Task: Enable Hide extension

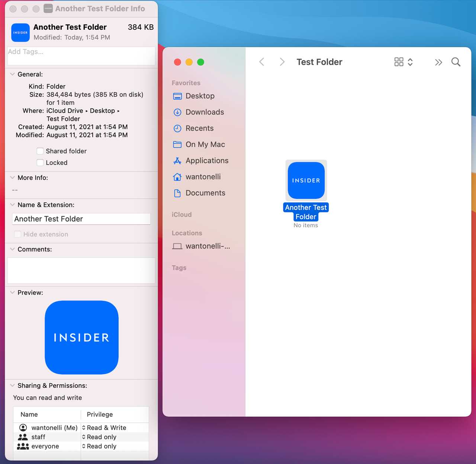Action: 17,234
